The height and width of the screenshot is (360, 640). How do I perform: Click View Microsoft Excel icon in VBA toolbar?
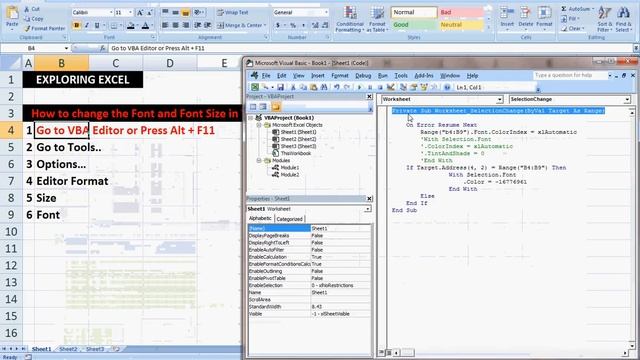tap(255, 87)
